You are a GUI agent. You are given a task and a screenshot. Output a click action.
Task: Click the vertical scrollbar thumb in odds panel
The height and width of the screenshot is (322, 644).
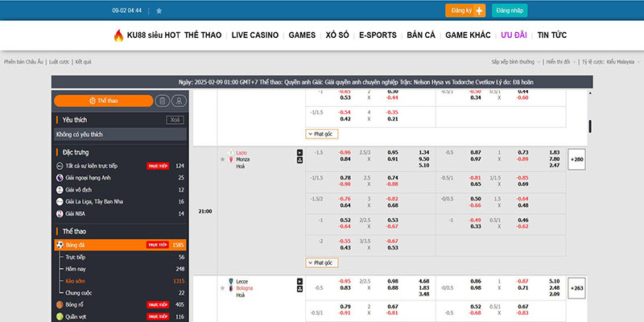click(x=590, y=126)
